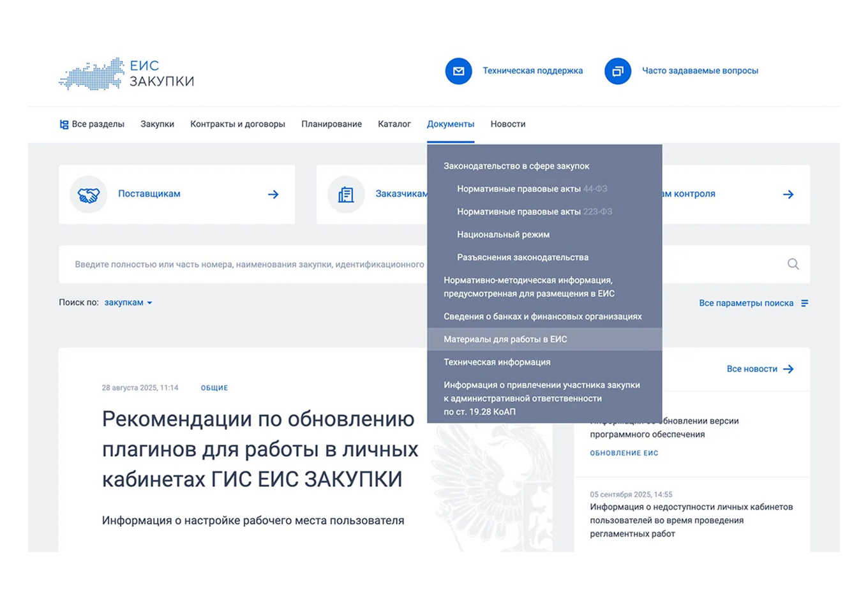Go to the Новости section
Image resolution: width=868 pixels, height=594 pixels.
(508, 124)
